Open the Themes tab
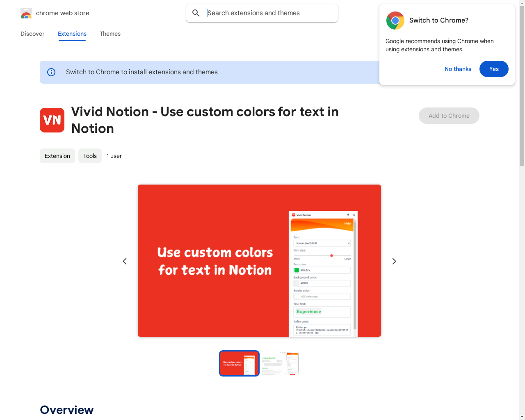The height and width of the screenshot is (420, 525). pyautogui.click(x=110, y=34)
